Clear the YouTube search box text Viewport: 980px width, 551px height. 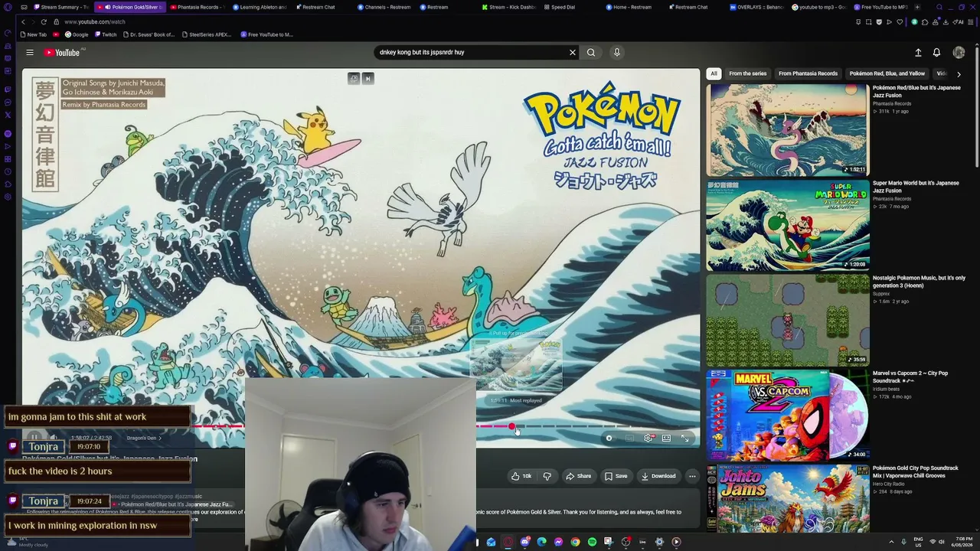572,53
